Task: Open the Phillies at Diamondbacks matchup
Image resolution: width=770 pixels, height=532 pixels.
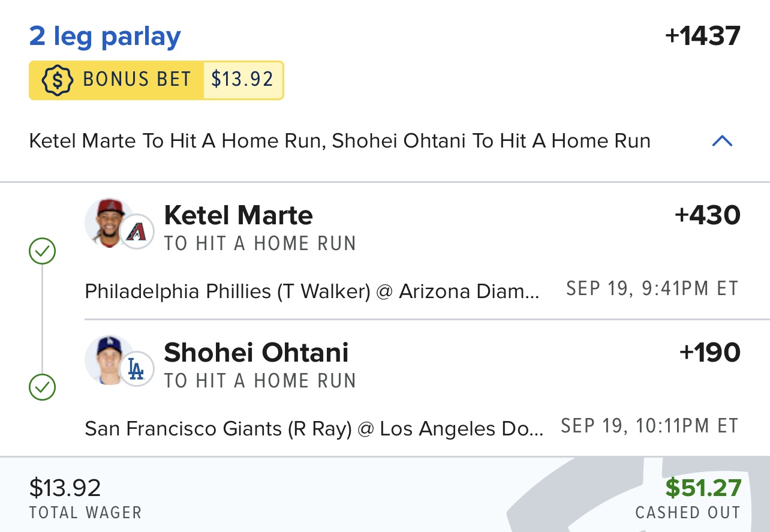Action: click(x=312, y=291)
